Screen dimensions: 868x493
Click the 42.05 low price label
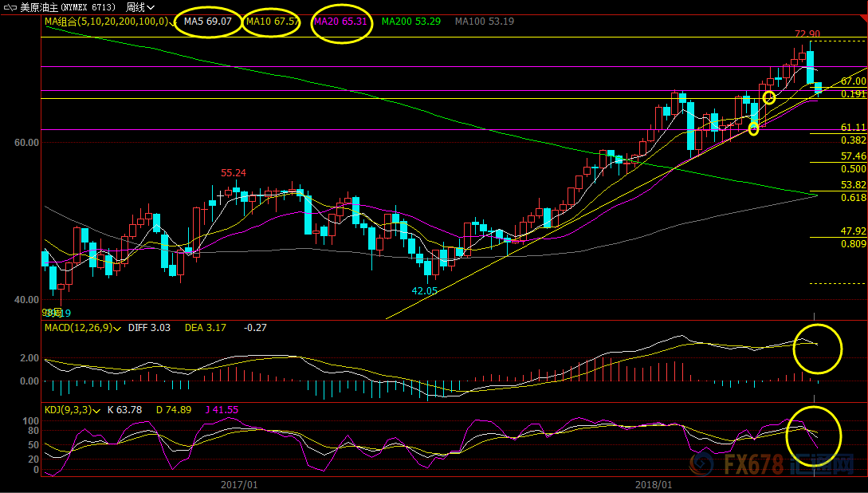425,291
